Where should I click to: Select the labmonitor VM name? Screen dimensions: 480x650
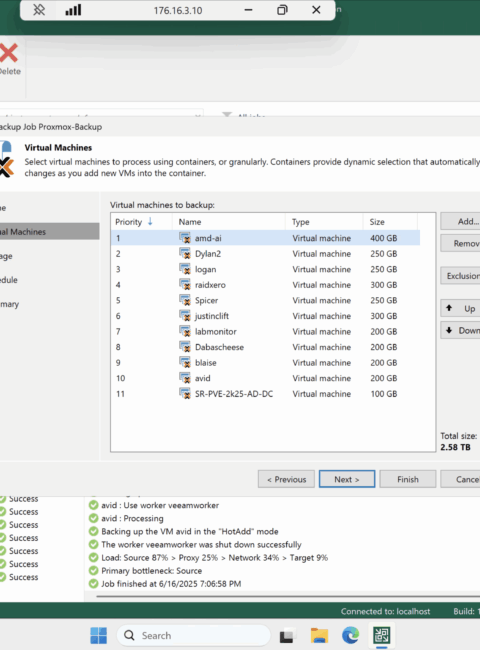tap(216, 331)
